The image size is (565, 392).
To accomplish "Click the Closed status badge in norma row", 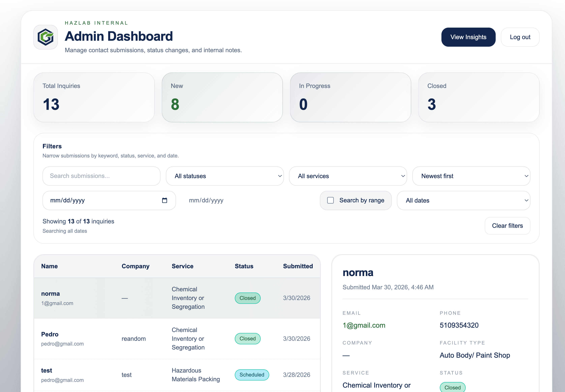I will pyautogui.click(x=248, y=298).
